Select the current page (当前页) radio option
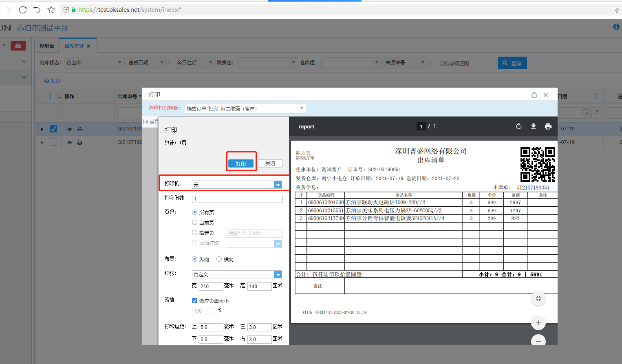Screen dimensions: 622x364 [195, 223]
